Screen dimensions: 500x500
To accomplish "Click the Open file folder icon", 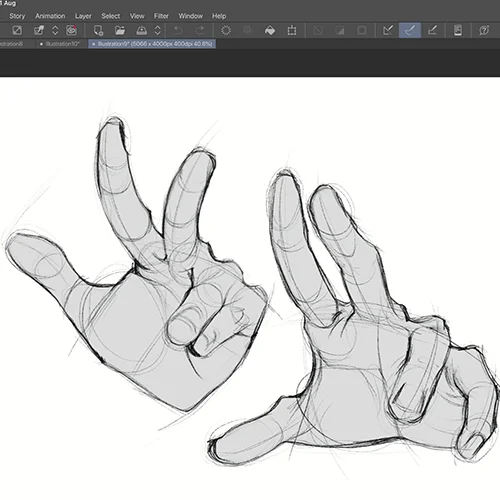I will click(x=120, y=31).
